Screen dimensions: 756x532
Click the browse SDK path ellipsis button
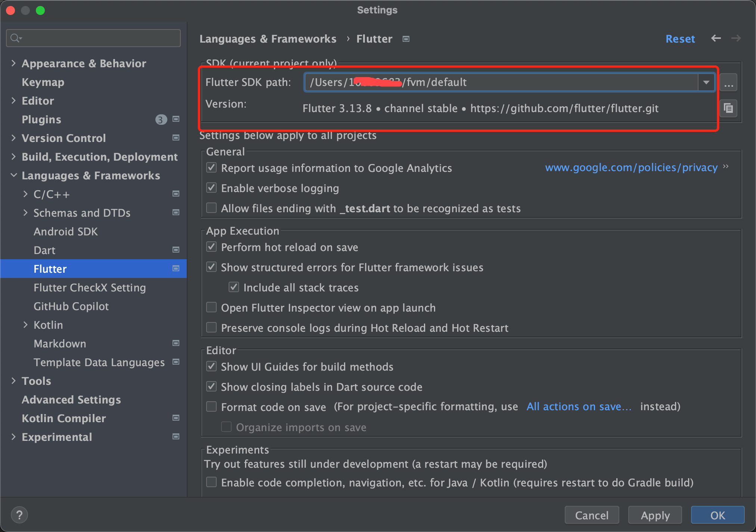(728, 83)
